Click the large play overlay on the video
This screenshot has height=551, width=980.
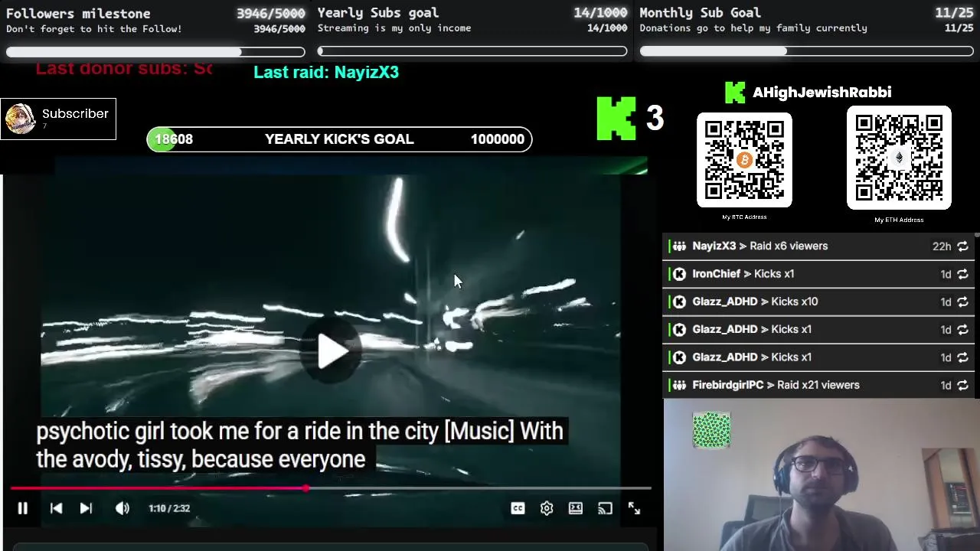(331, 351)
